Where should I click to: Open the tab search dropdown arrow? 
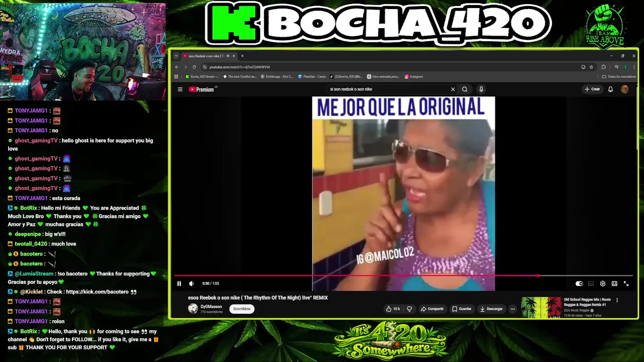pos(176,56)
